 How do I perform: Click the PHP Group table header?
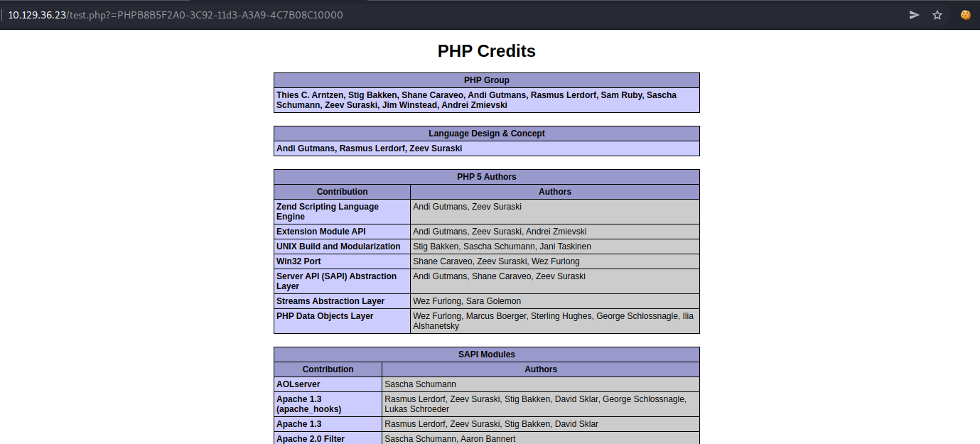pos(487,80)
